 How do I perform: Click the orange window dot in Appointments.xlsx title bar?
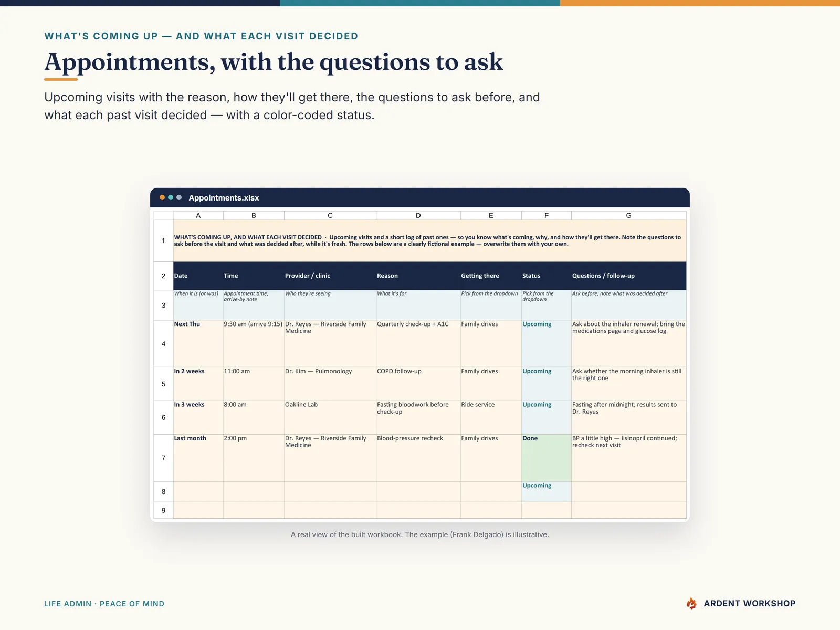point(162,197)
